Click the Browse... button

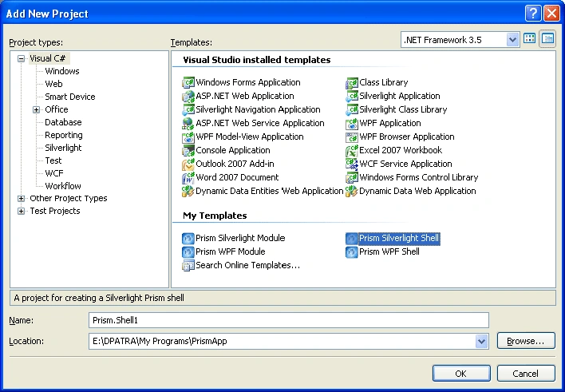tap(526, 341)
